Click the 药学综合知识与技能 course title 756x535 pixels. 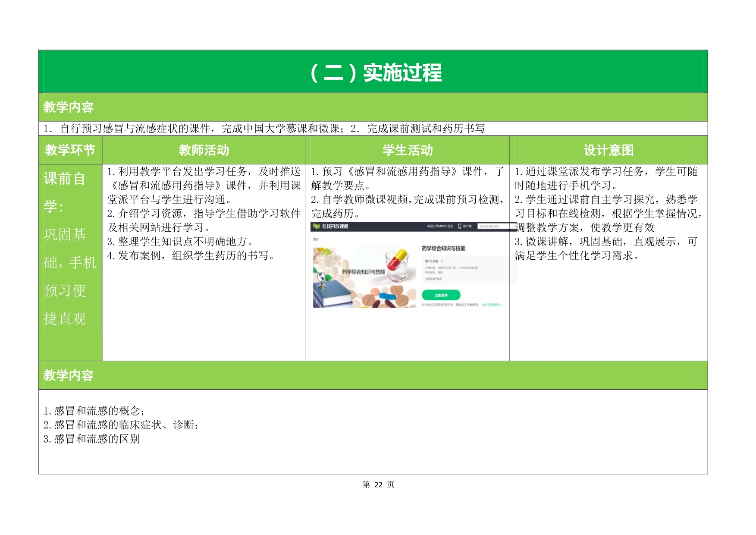[x=443, y=248]
